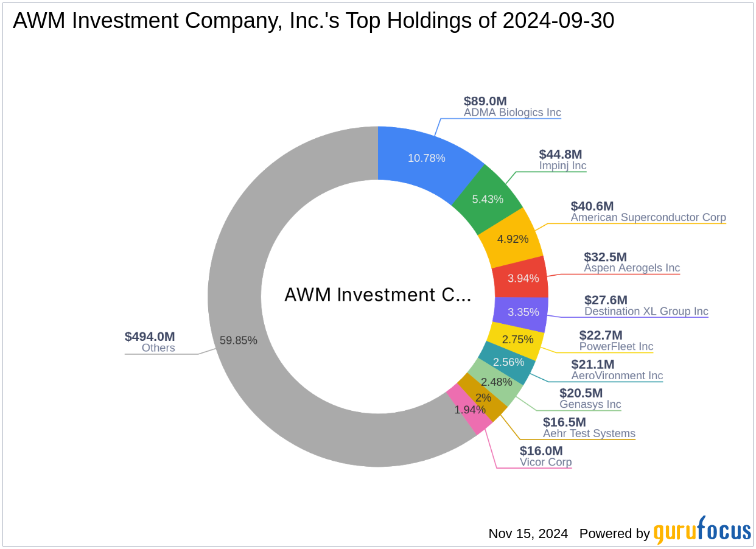This screenshot has height=549, width=756.
Task: Select the chart title heading
Action: (313, 20)
